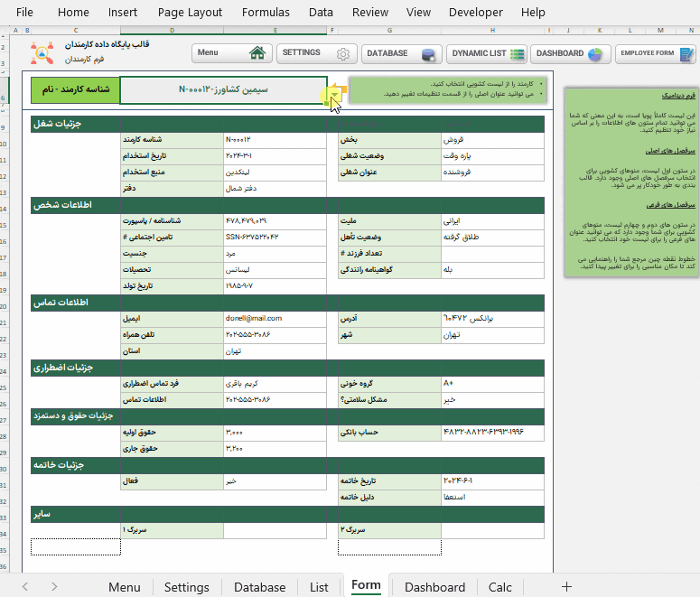Click the فرم دینامیک heading in side note
Screen dimensions: 700x597
[x=678, y=96]
